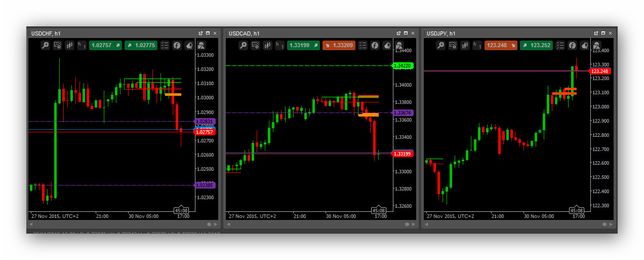This screenshot has width=644, height=260.
Task: Click the right scroll arrow under USDJPY chart
Action: pyautogui.click(x=611, y=224)
